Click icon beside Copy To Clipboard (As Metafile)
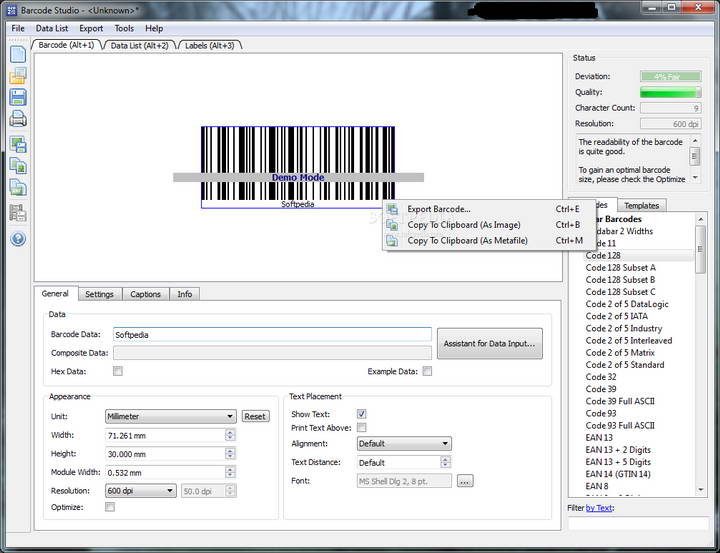The image size is (720, 553). pyautogui.click(x=392, y=241)
